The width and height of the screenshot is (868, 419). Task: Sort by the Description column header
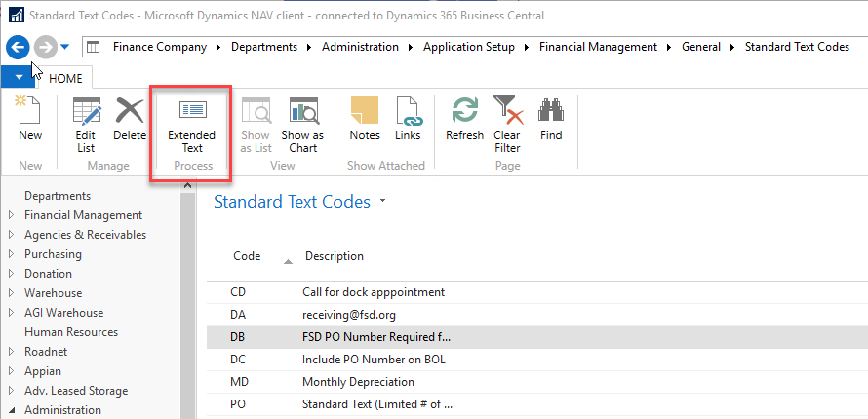point(335,256)
